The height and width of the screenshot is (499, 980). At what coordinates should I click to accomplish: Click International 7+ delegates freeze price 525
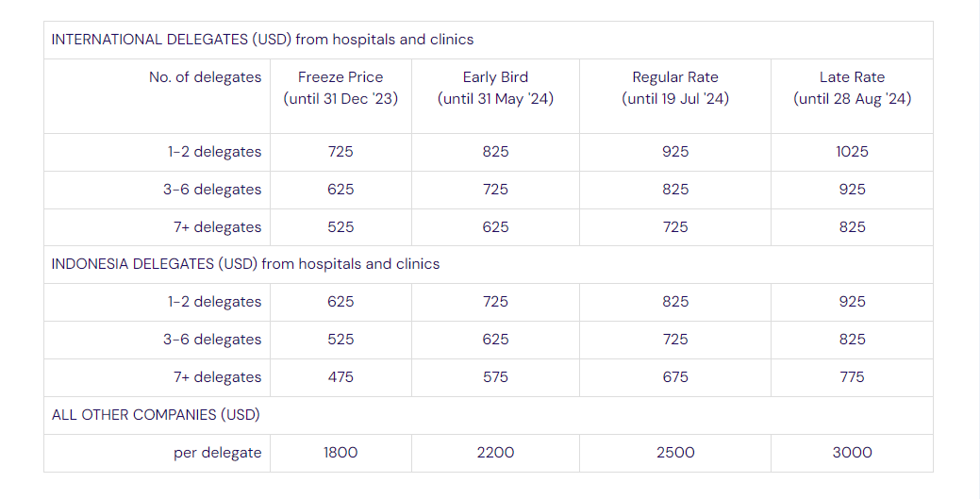[x=341, y=227]
